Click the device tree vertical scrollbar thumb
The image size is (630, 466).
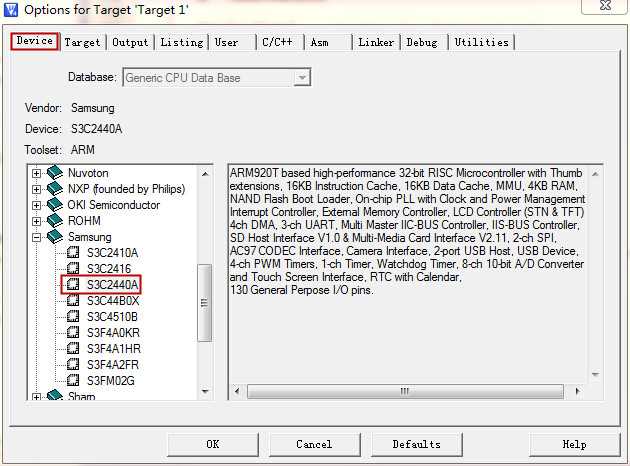[205, 302]
